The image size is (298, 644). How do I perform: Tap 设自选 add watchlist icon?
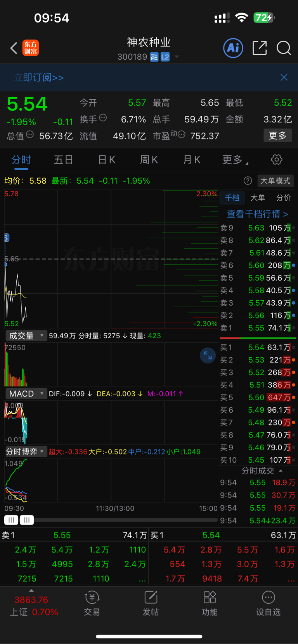click(x=268, y=603)
